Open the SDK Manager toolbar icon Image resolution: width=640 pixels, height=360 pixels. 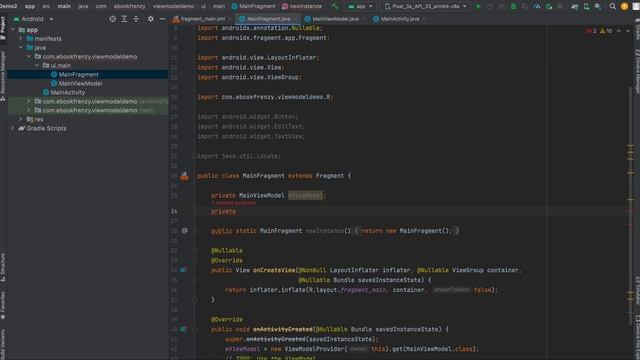(x=598, y=7)
